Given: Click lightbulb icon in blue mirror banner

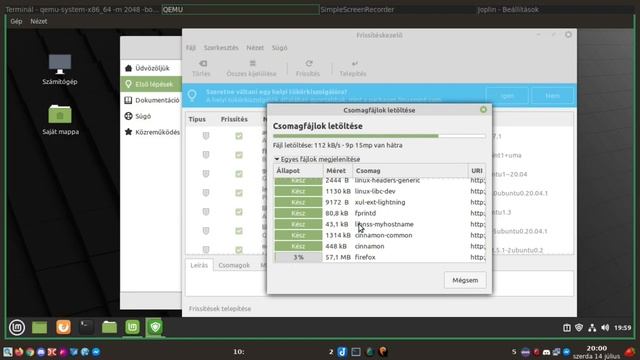Looking at the screenshot, I should coord(192,96).
